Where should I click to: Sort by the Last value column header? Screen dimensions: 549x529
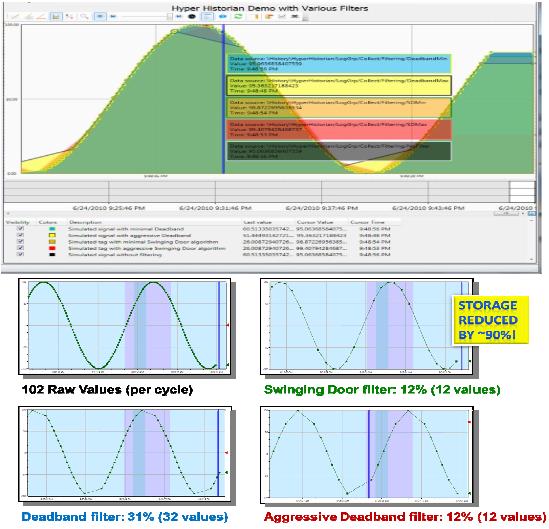coord(257,222)
